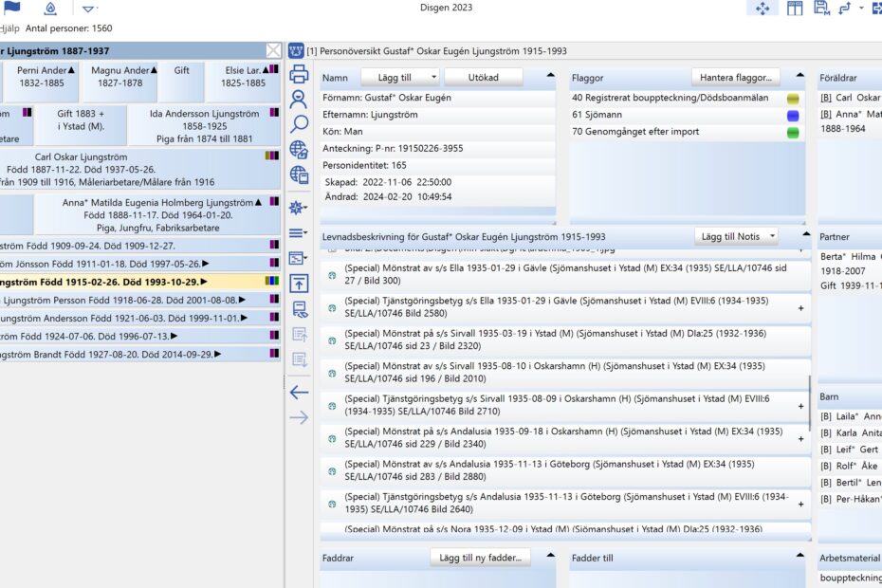Click yellow flag swatch for Registrerat bouppteckning
Viewport: 882px width, 588px height.
coord(793,98)
